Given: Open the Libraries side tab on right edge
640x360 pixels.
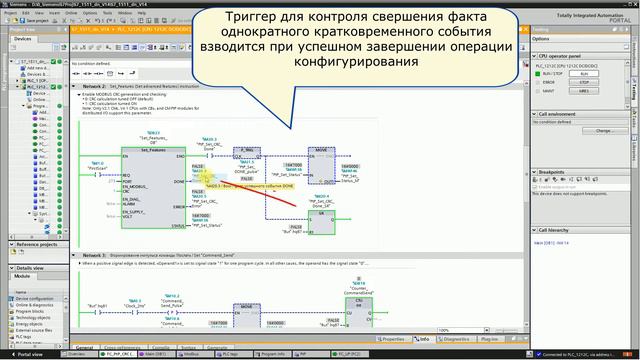Looking at the screenshot, I should click(635, 151).
